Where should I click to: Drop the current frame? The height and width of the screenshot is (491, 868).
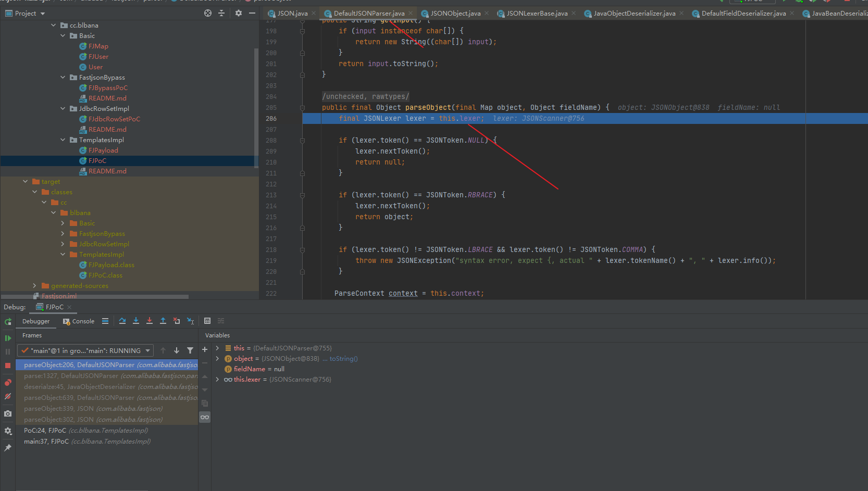(x=177, y=321)
